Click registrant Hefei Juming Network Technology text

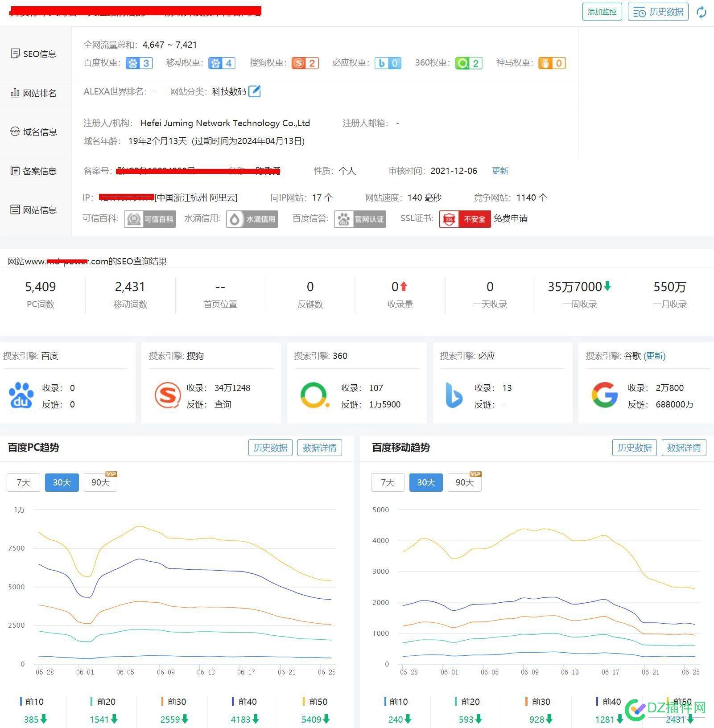coord(225,123)
